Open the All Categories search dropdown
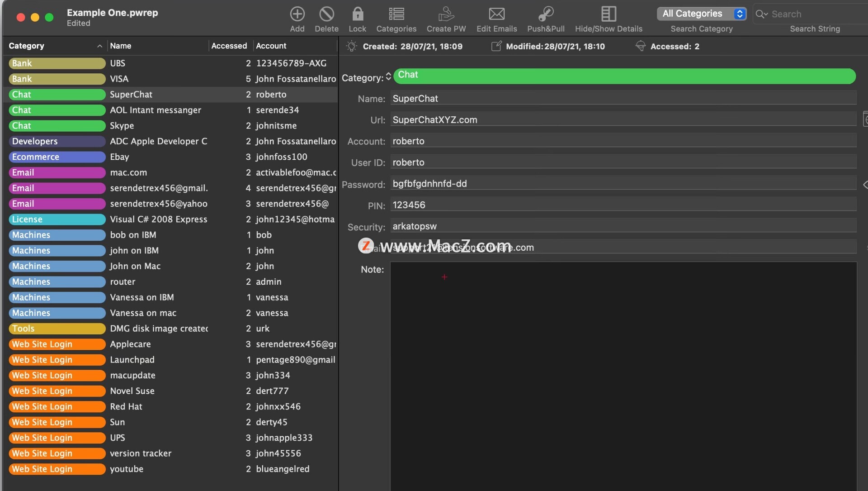Screen dimensions: 868x491 (x=701, y=14)
